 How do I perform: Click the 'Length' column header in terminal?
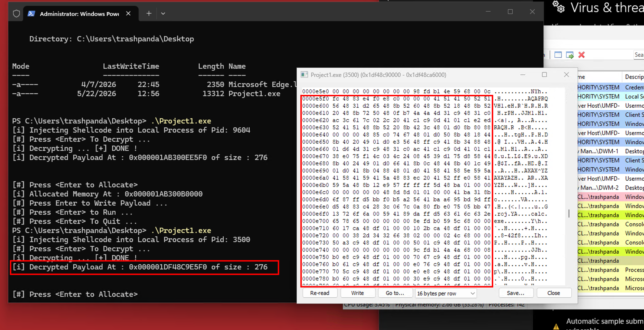211,66
